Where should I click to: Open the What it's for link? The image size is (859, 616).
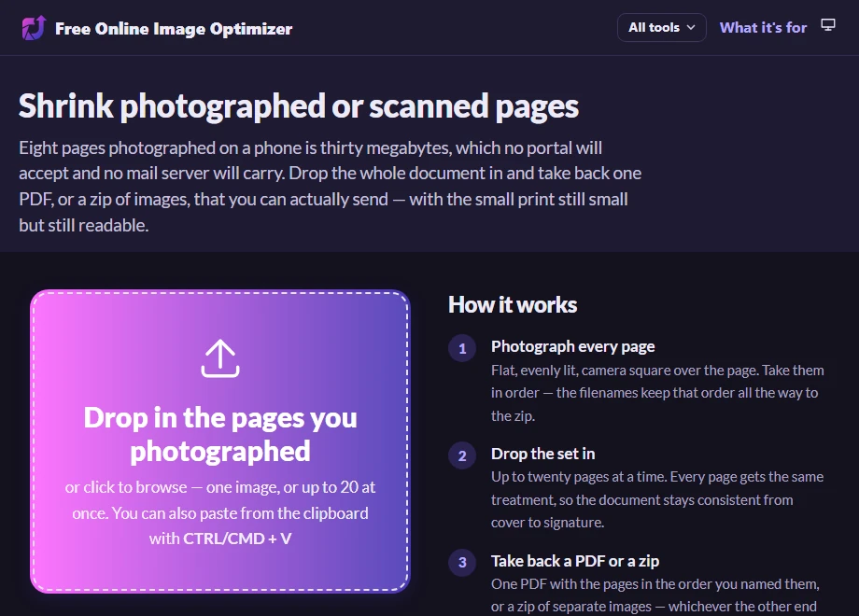click(763, 27)
